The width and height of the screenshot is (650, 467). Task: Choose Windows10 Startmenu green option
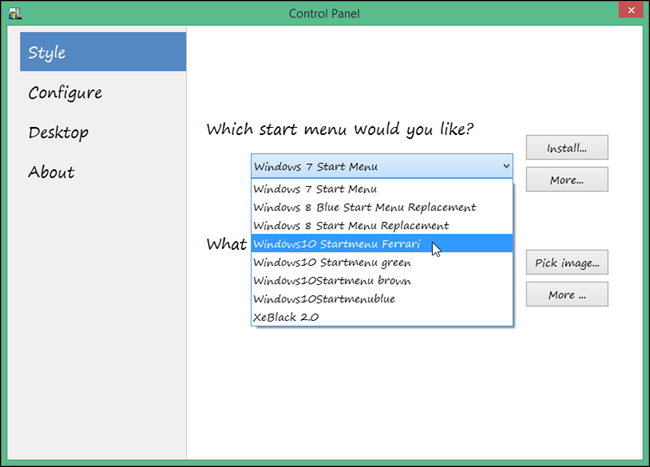click(x=382, y=262)
